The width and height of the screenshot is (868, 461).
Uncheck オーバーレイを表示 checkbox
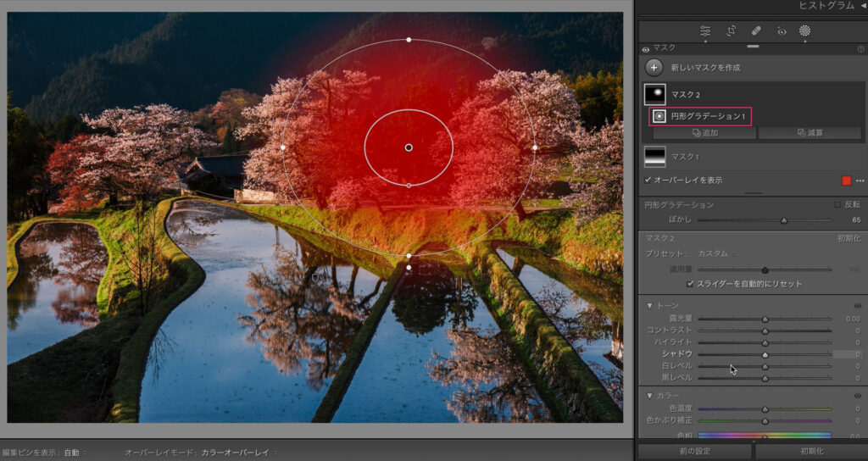tap(648, 181)
